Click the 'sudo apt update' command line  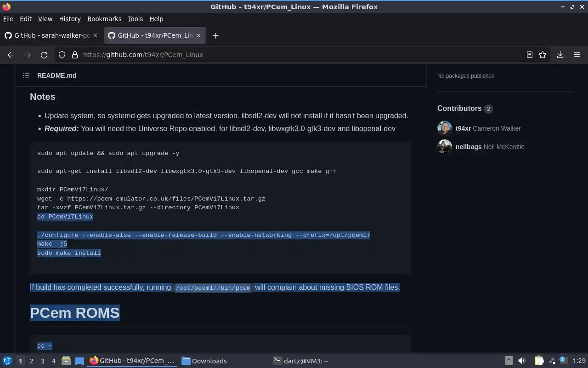pyautogui.click(x=108, y=153)
